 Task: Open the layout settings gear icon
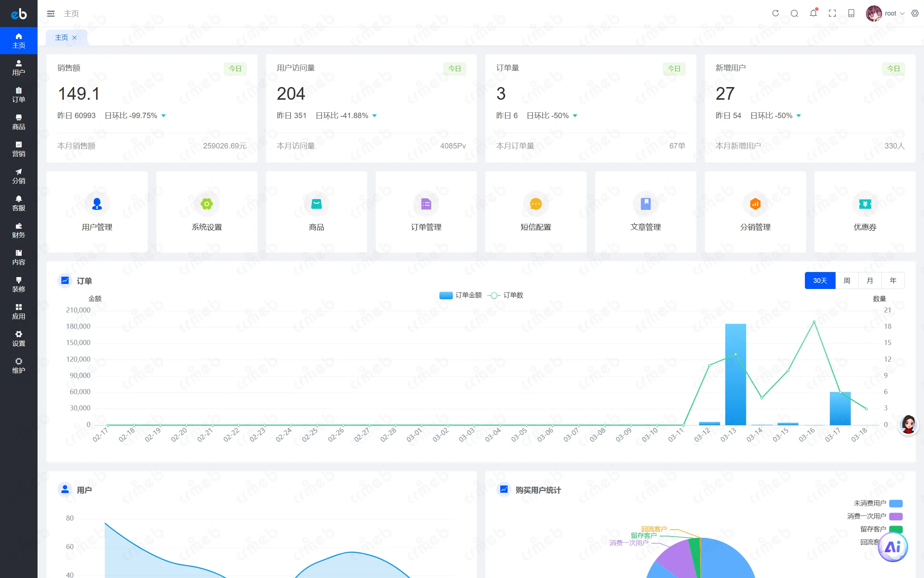915,13
